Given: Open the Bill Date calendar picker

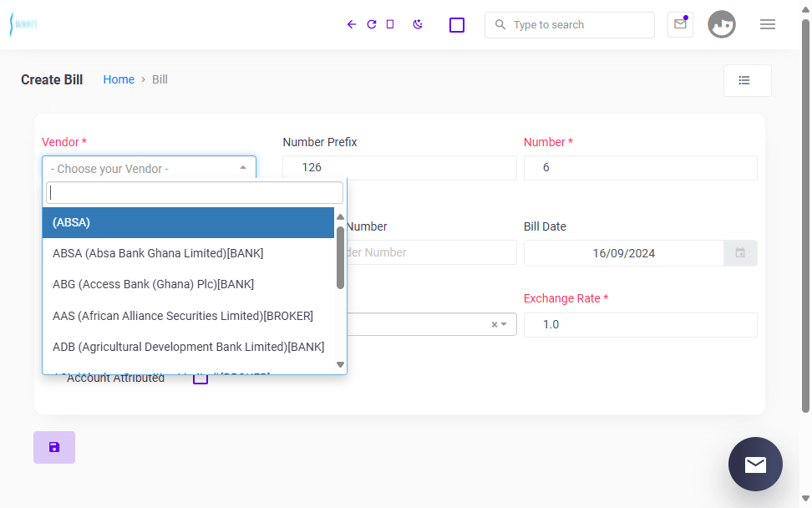Looking at the screenshot, I should pyautogui.click(x=740, y=253).
